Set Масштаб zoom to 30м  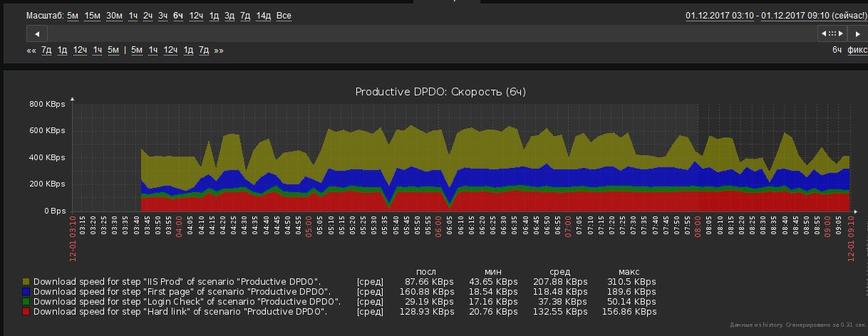(x=115, y=16)
